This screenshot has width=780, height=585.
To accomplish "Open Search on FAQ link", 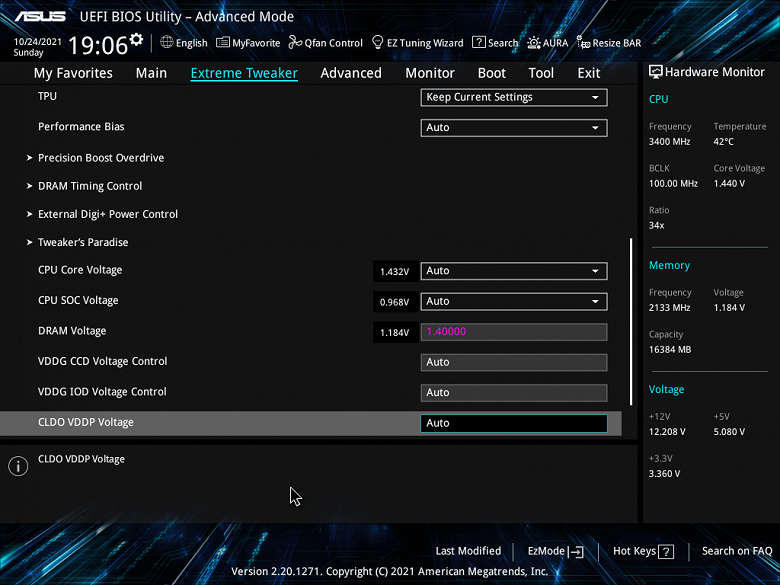I will coord(737,551).
